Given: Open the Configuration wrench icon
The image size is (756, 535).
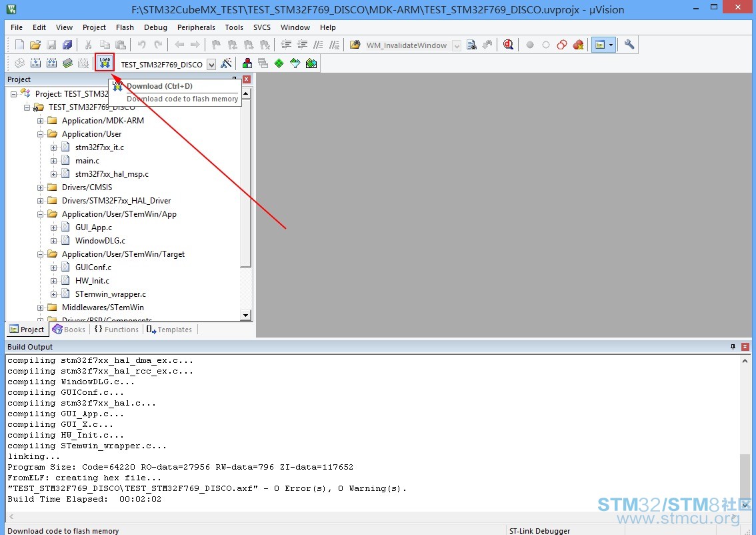Looking at the screenshot, I should coord(629,45).
